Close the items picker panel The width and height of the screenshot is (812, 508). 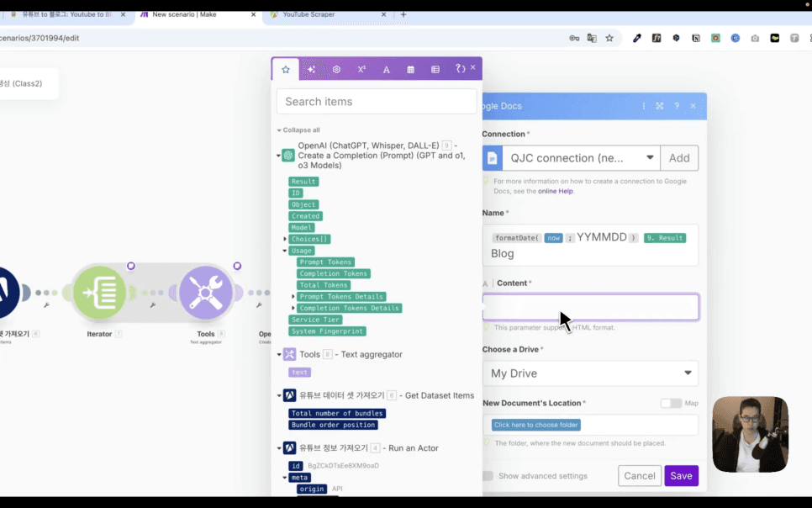tap(472, 67)
